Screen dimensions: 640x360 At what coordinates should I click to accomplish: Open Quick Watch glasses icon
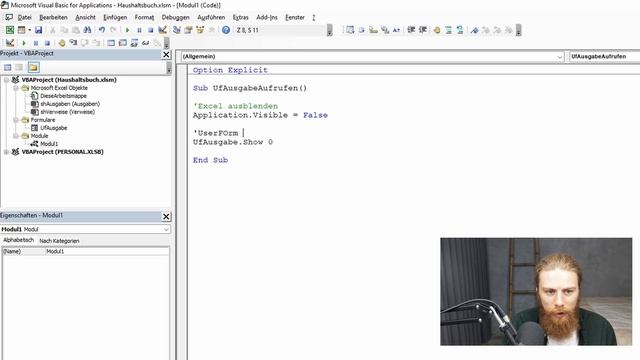[146, 43]
